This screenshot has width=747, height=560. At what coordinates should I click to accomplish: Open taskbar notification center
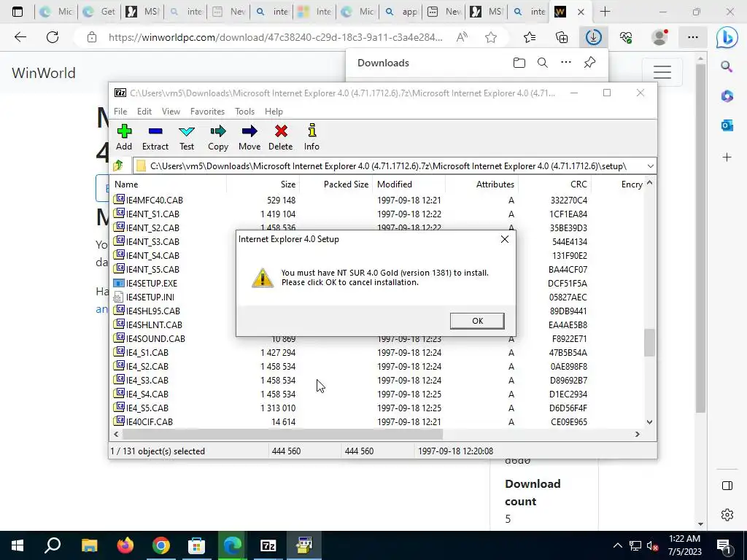point(724,547)
